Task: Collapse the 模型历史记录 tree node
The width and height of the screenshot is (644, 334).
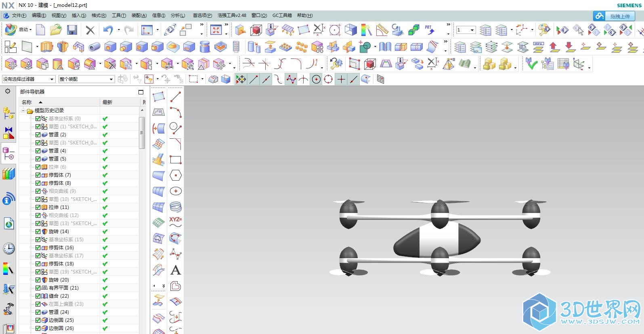Action: 23,110
